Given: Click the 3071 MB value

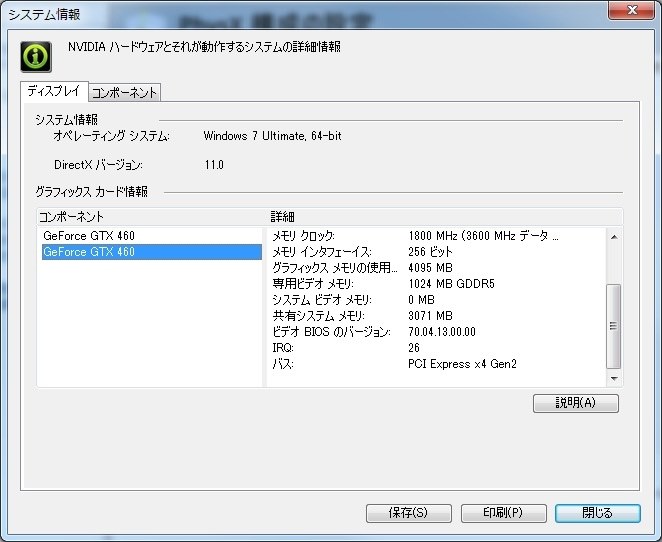Looking at the screenshot, I should click(430, 316).
